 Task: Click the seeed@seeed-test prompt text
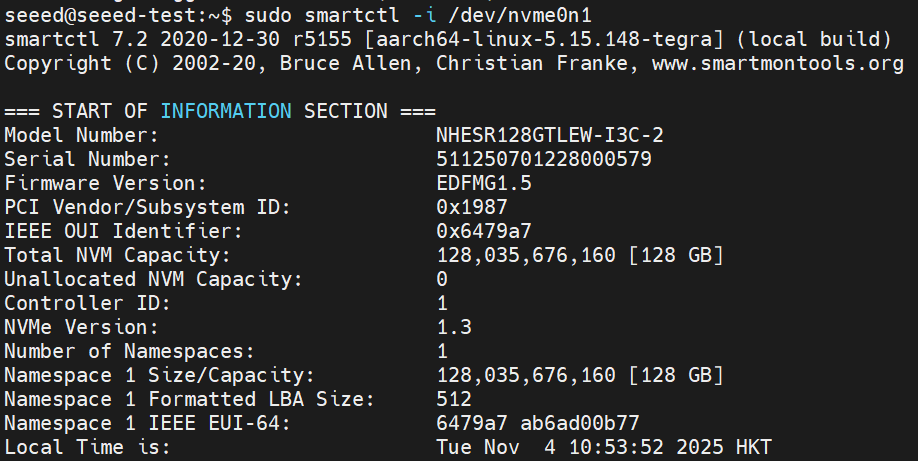[x=94, y=15]
